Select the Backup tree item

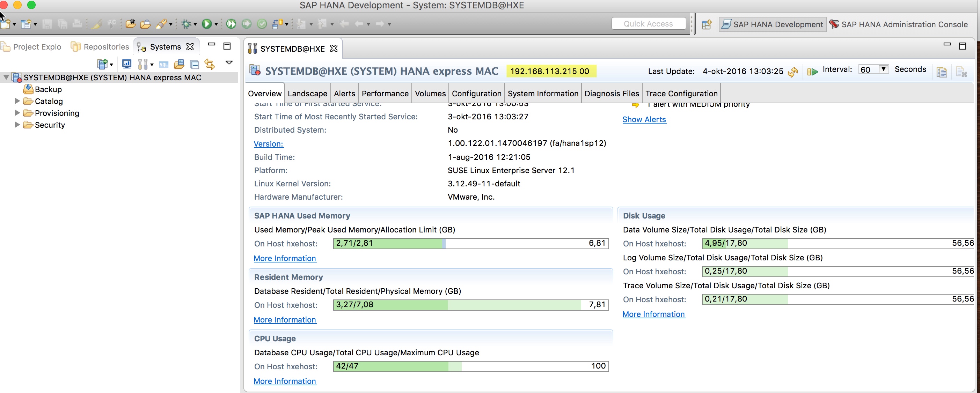point(48,89)
